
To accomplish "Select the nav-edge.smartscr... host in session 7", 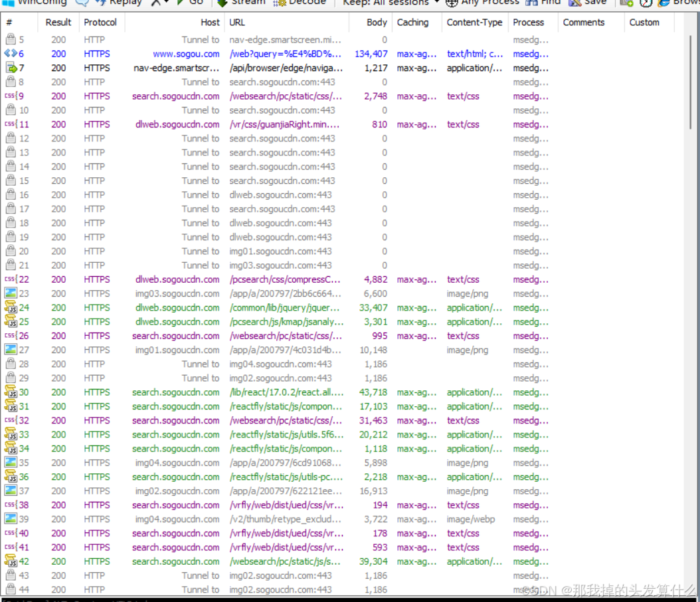I will click(x=177, y=68).
